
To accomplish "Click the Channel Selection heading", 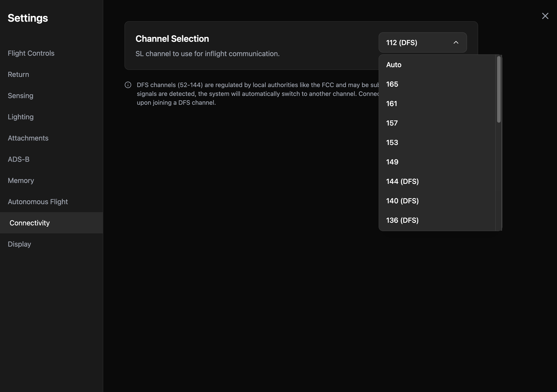I will tap(172, 39).
